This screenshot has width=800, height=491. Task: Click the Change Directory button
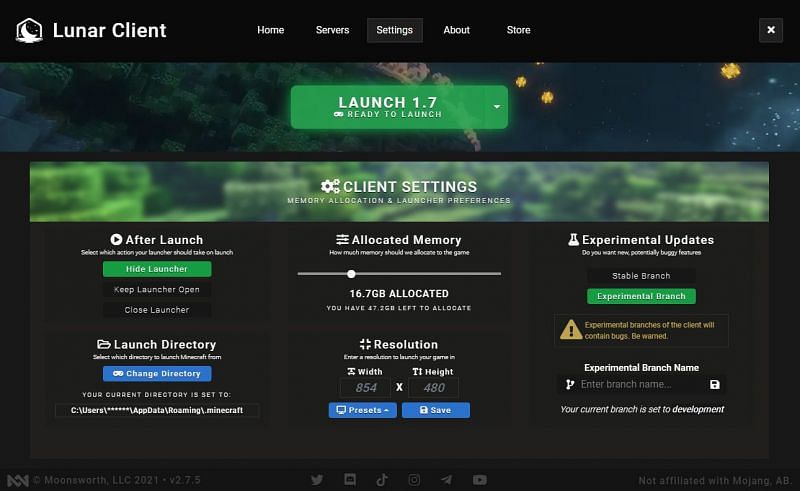tap(157, 374)
